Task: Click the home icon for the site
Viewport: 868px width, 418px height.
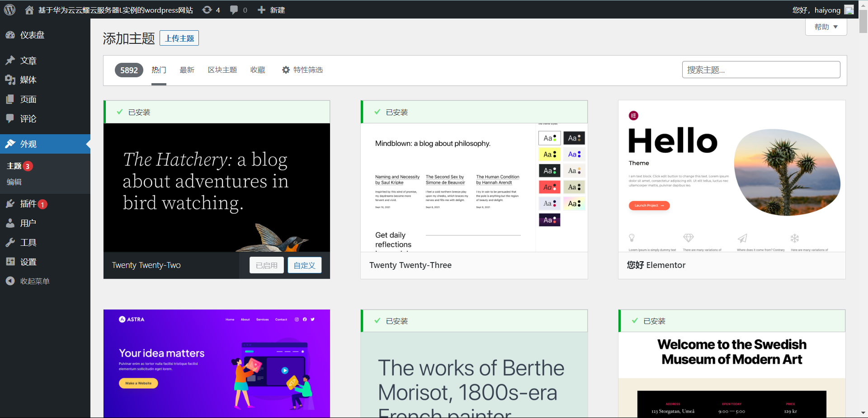Action: pos(29,10)
